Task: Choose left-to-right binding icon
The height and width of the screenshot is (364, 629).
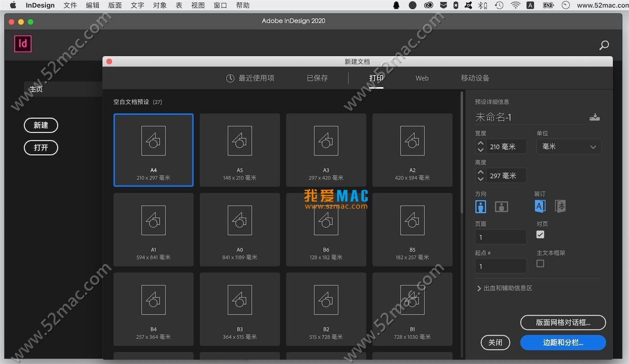Action: coord(540,206)
